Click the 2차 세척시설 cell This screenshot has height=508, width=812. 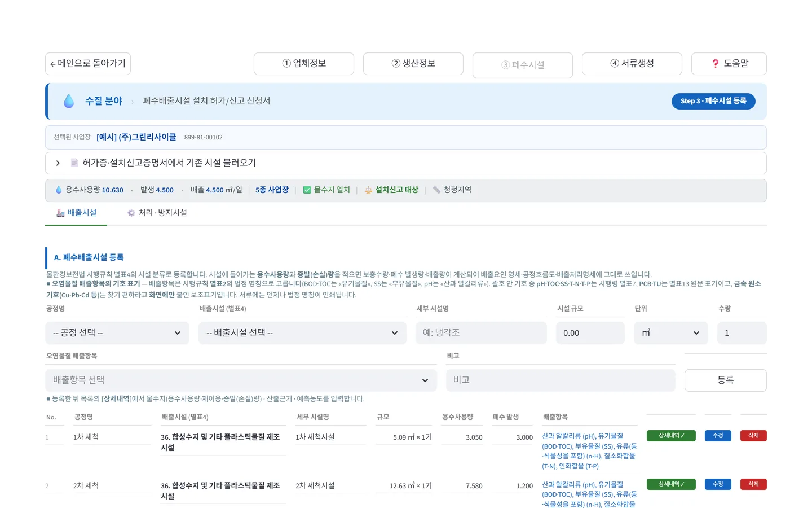tap(315, 486)
